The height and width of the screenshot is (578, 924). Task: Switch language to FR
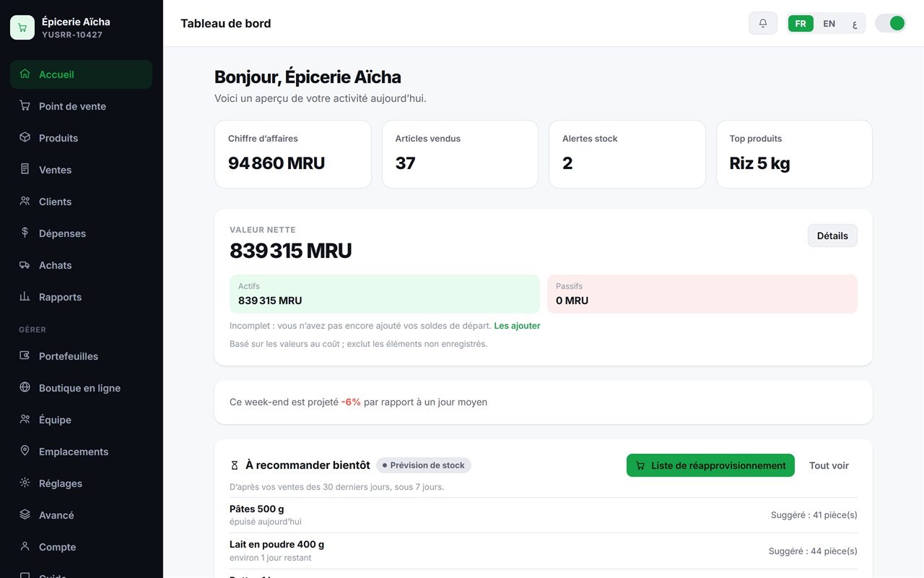click(x=801, y=24)
